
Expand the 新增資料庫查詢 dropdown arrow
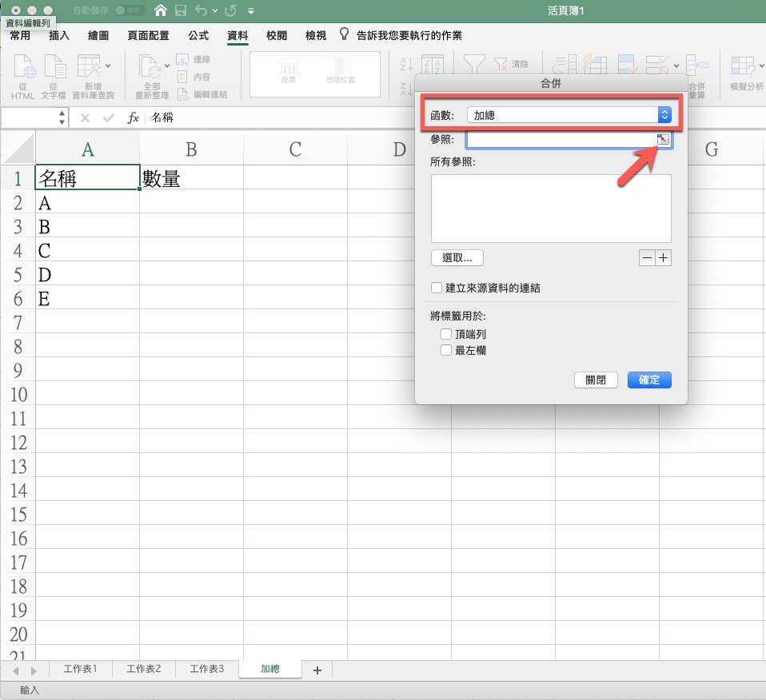(108, 66)
